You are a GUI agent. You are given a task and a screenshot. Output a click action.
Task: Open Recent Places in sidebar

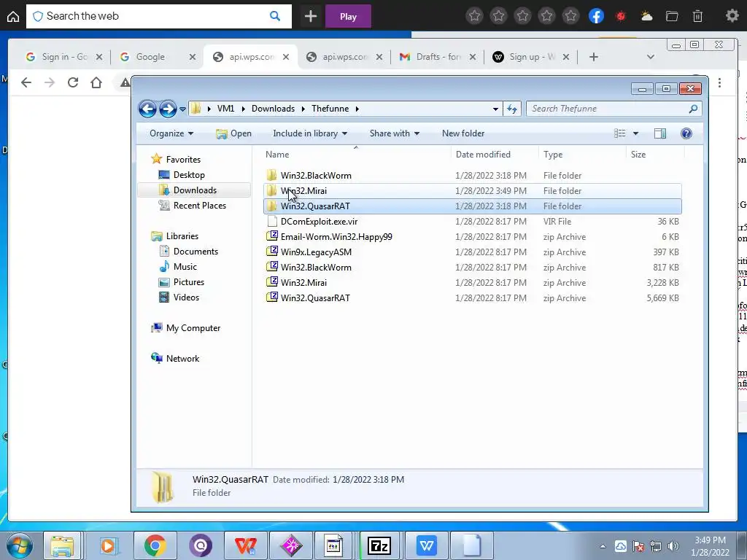[199, 205]
